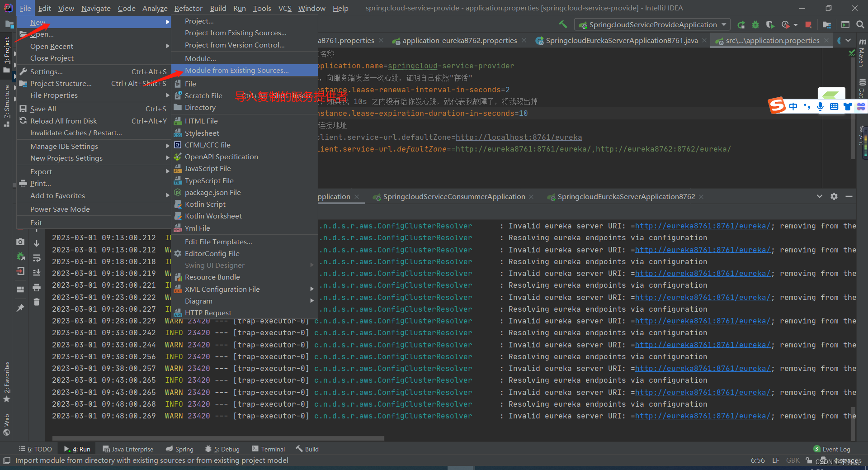Toggle Scroll to End in console

coord(37,272)
